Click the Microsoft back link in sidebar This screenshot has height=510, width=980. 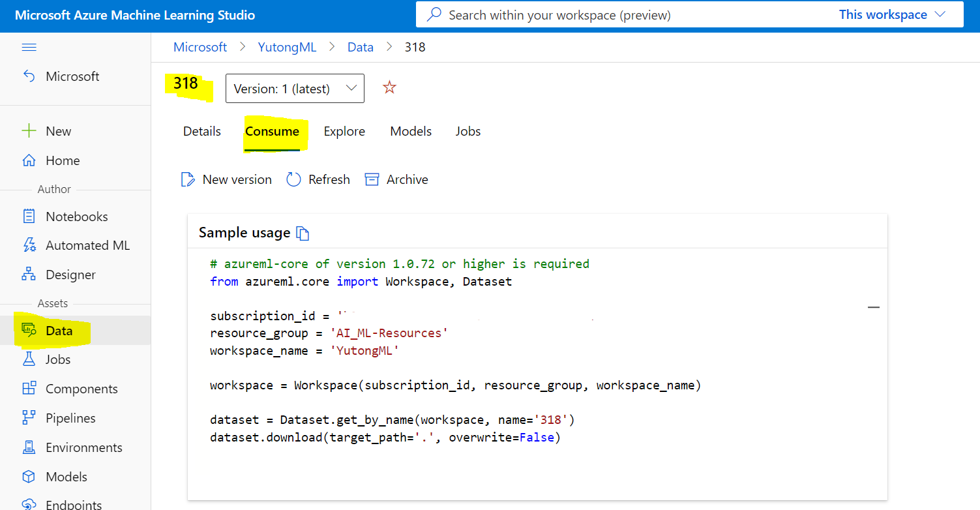pyautogui.click(x=72, y=76)
